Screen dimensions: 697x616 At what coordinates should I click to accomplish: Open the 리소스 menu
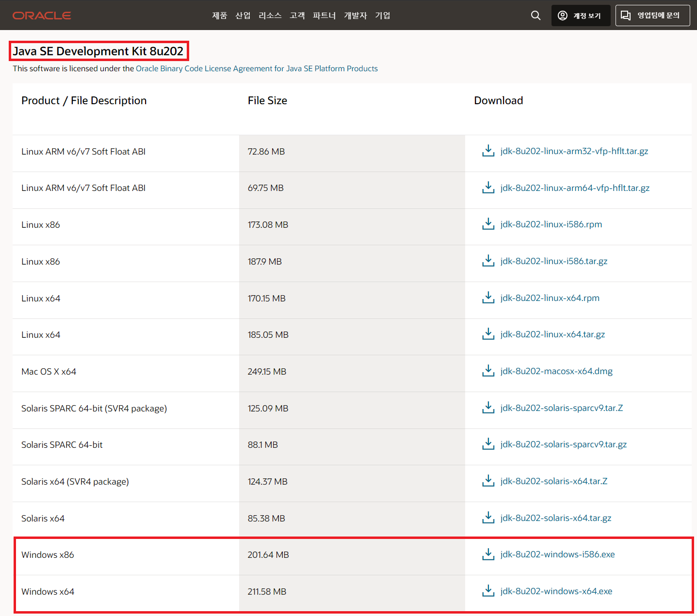click(270, 16)
